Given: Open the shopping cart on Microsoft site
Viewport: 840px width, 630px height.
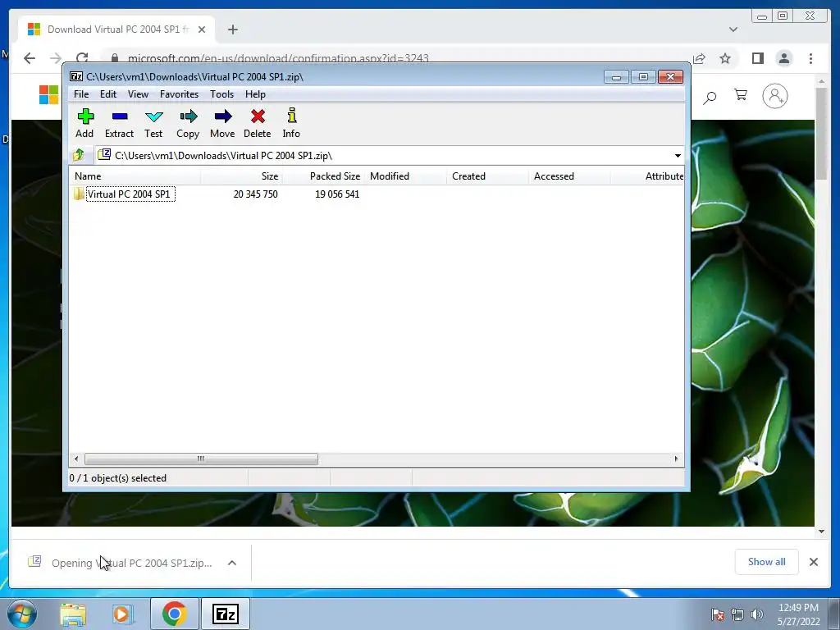Looking at the screenshot, I should pyautogui.click(x=741, y=95).
